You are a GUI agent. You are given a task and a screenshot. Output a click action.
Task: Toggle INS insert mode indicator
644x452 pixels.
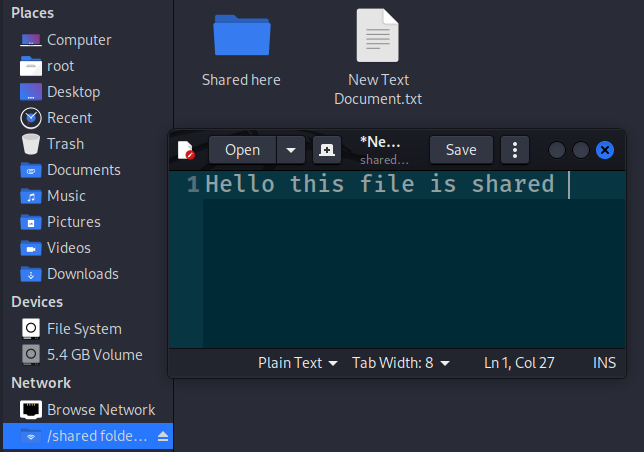604,363
